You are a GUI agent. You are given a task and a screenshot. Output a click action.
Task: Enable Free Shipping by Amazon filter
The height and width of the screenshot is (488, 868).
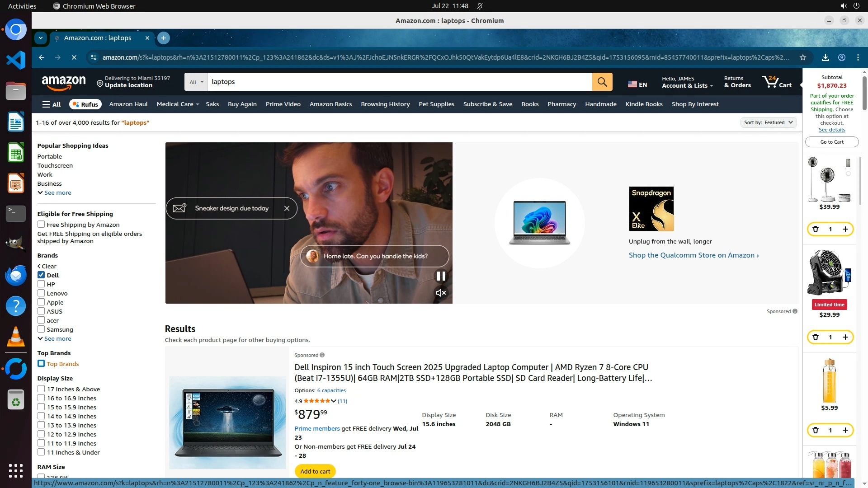41,225
